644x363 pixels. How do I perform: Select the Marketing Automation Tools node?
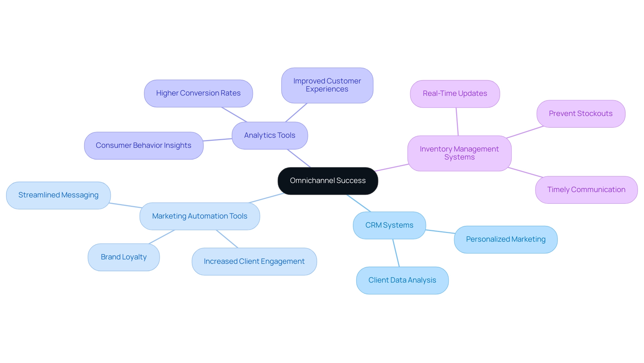(x=198, y=216)
